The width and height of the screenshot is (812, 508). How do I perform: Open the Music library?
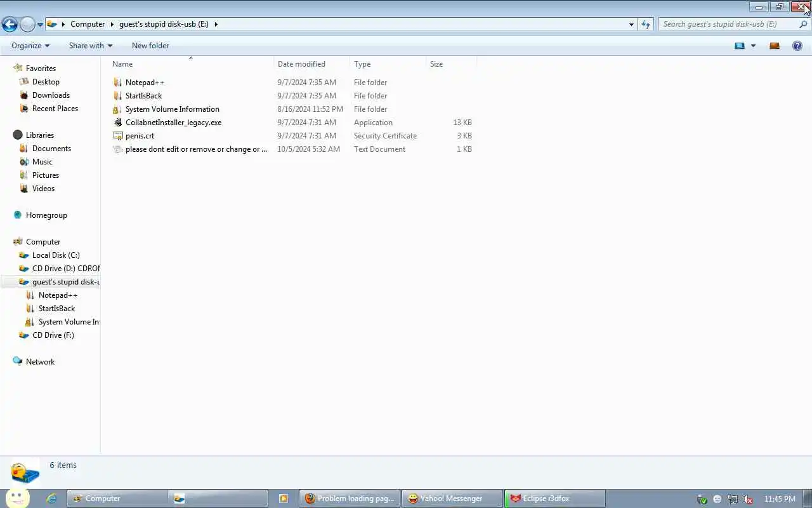tap(43, 162)
